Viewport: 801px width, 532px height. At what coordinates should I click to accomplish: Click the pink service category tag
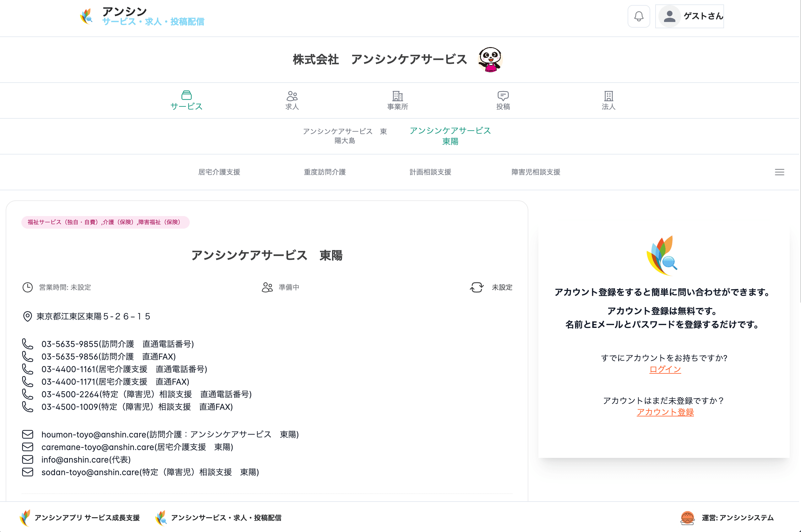pyautogui.click(x=105, y=222)
